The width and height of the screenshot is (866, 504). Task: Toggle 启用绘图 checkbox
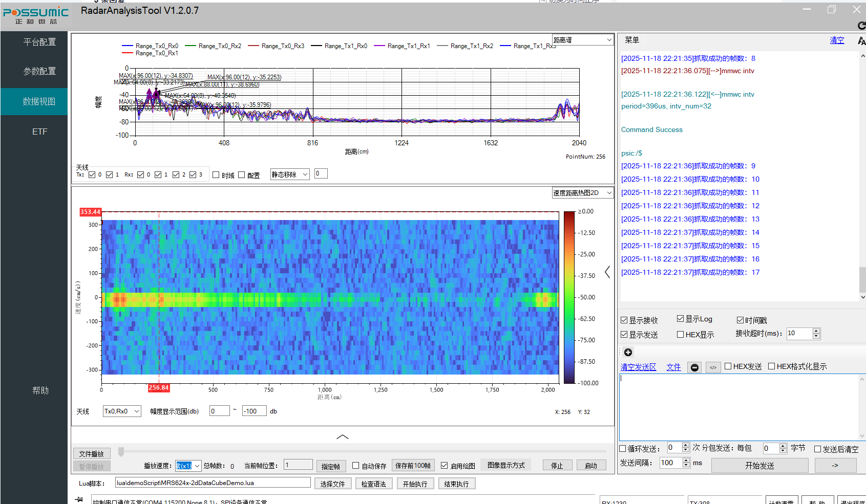(x=444, y=466)
